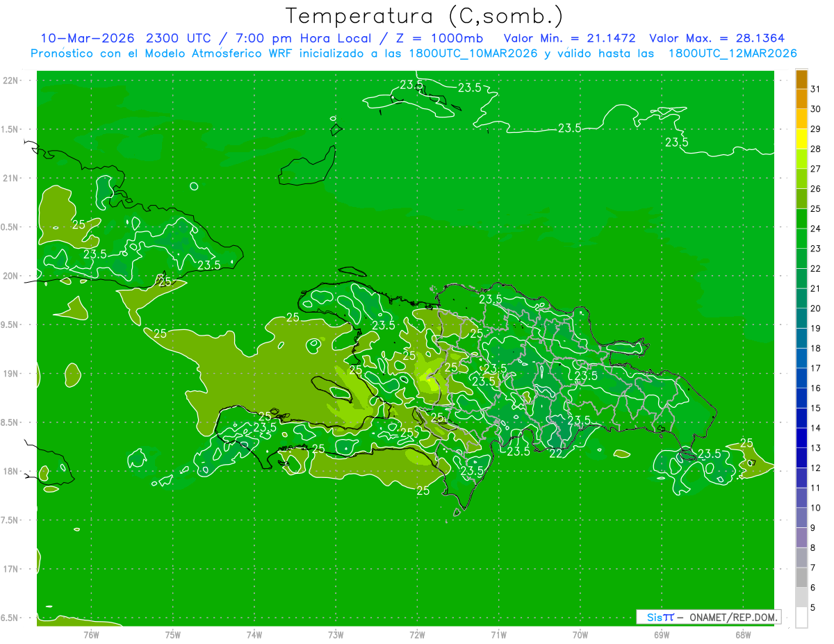Click the legend value '31'
The image size is (834, 644).
coord(816,88)
